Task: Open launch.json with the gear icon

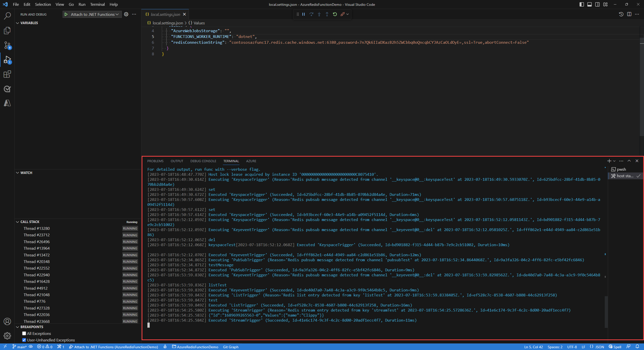Action: (x=126, y=14)
